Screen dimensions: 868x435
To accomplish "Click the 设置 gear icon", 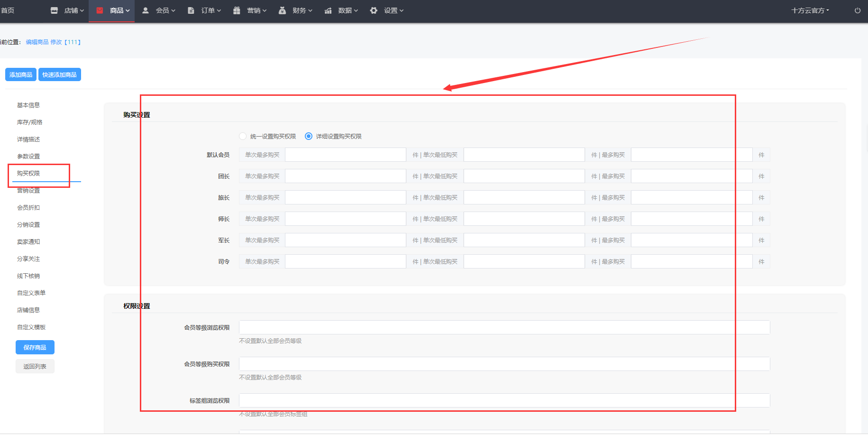I will click(x=374, y=10).
